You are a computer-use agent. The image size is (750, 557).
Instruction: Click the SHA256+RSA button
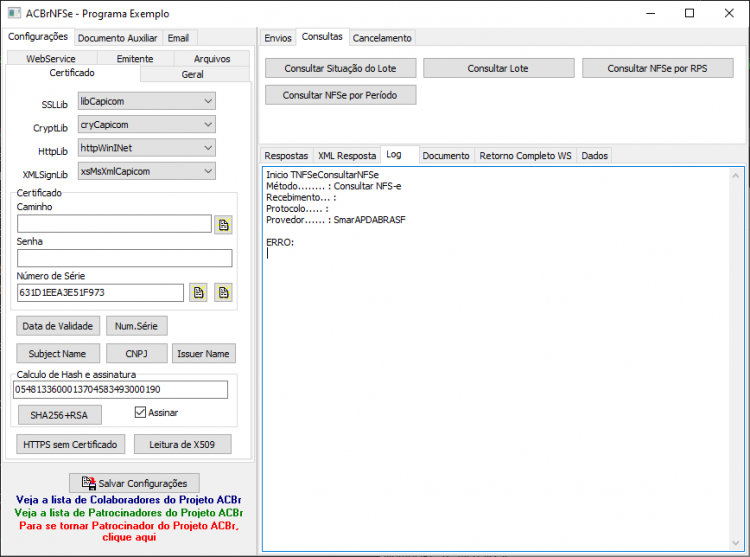click(60, 415)
